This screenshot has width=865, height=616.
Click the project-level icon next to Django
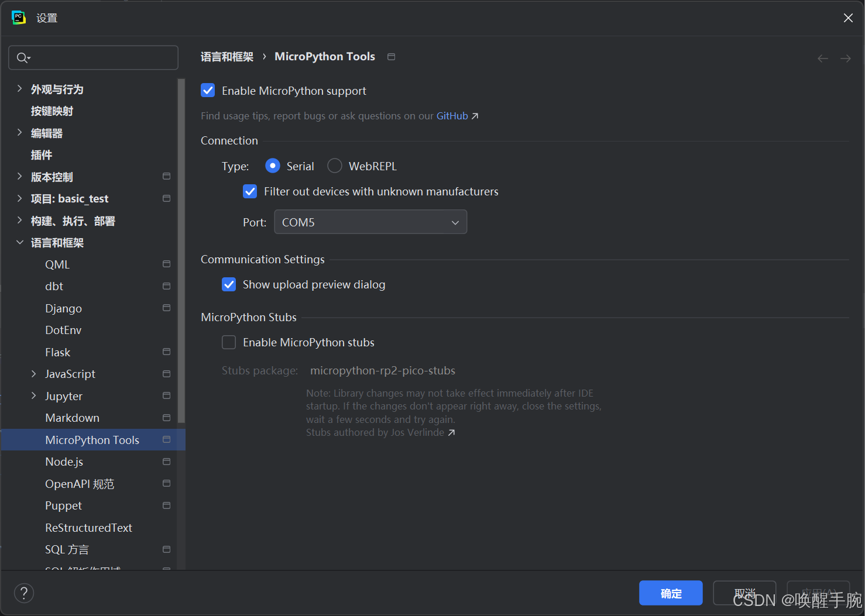[x=166, y=308]
